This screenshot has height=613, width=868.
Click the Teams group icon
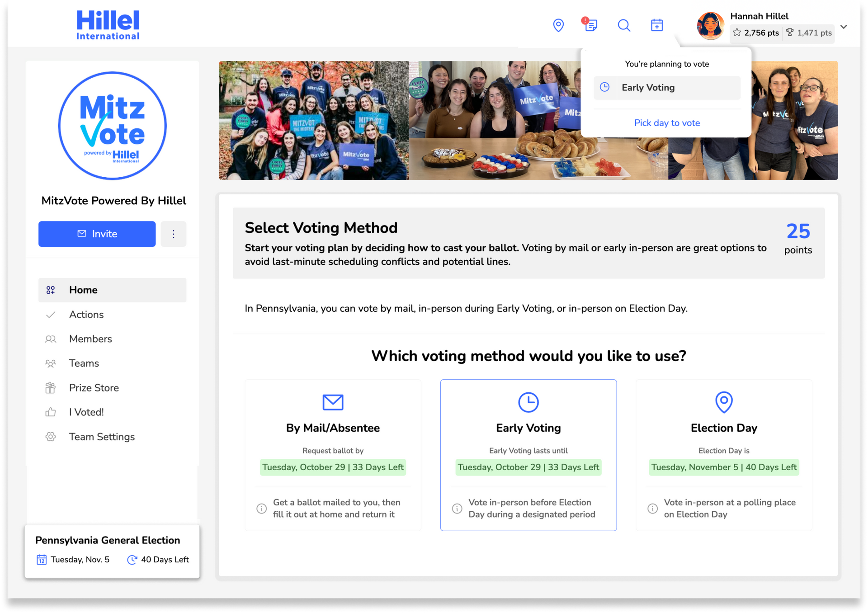pyautogui.click(x=51, y=363)
